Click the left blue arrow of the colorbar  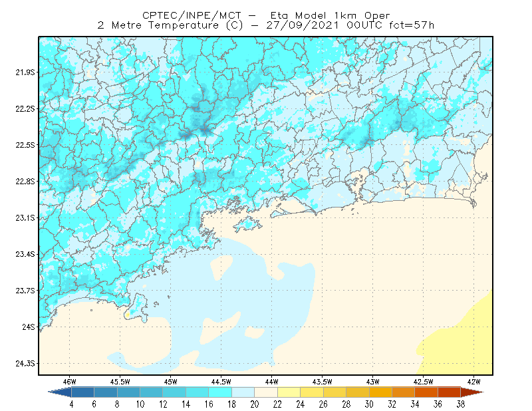point(60,392)
